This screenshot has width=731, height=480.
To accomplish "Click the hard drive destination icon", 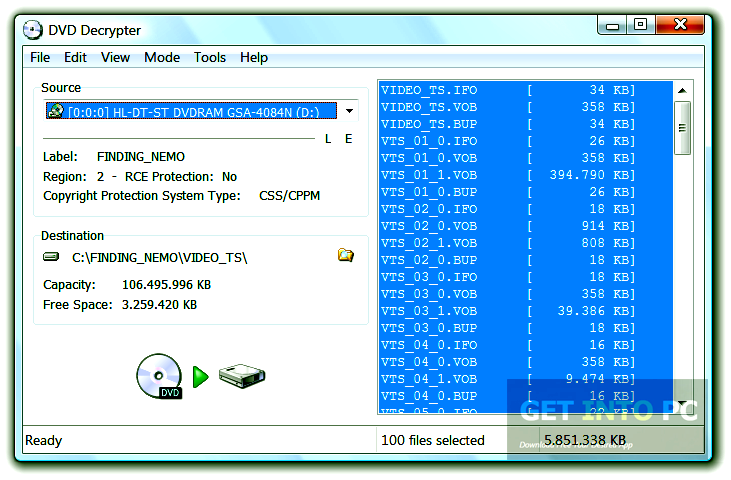I will (242, 376).
